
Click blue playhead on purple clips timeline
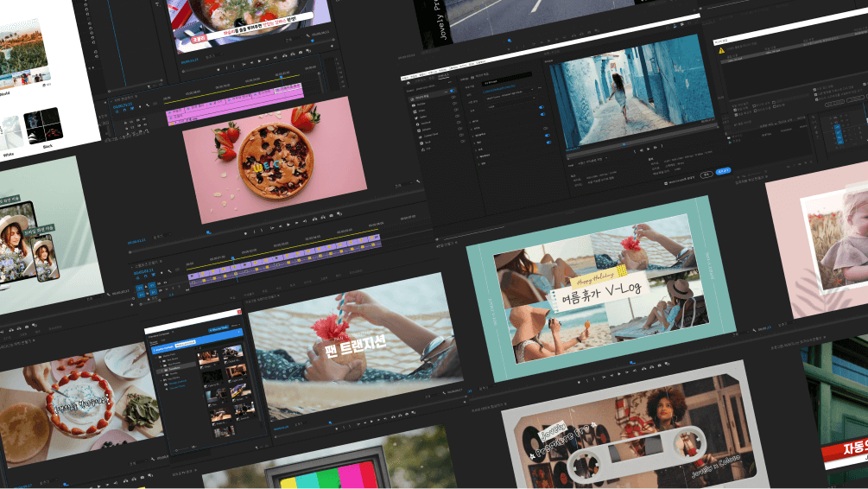tap(233, 258)
